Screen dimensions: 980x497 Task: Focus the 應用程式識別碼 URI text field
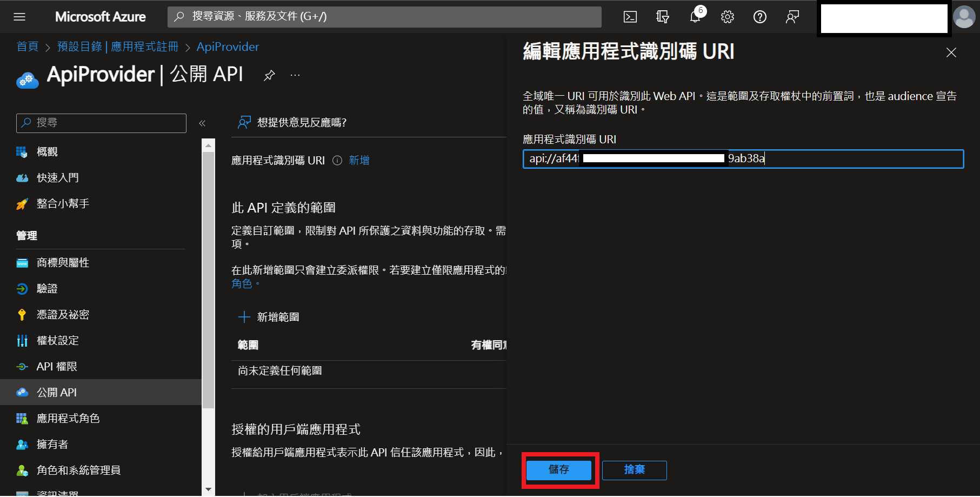click(743, 159)
